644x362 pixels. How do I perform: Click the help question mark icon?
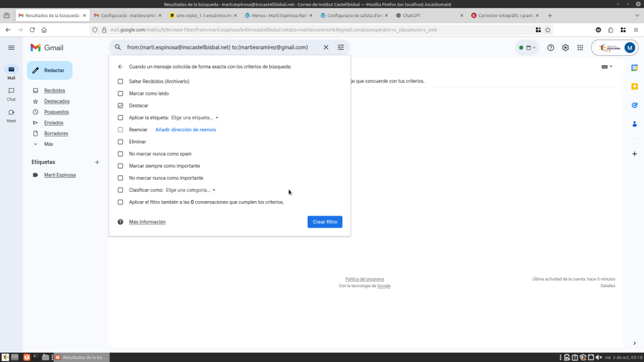[551, 48]
